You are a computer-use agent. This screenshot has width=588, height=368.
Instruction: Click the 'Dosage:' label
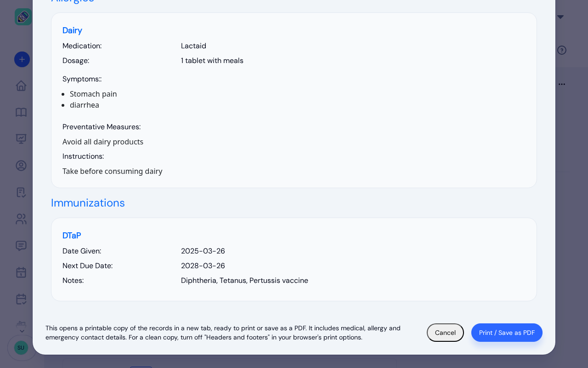click(x=76, y=61)
